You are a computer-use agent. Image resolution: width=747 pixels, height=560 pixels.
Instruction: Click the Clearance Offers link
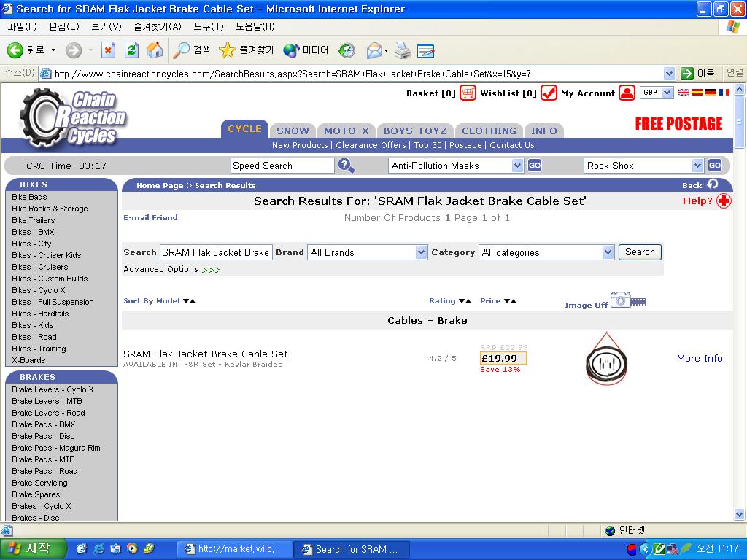point(371,145)
